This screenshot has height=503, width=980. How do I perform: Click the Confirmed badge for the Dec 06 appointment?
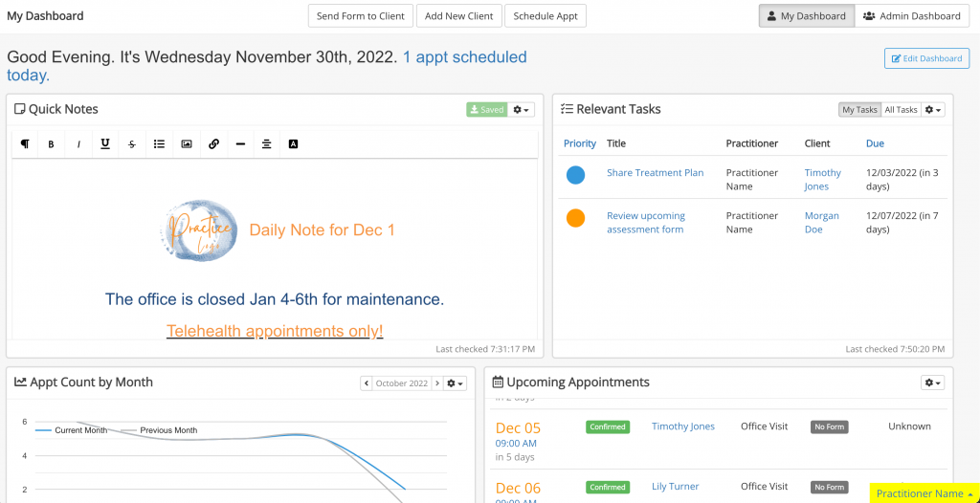pos(608,487)
